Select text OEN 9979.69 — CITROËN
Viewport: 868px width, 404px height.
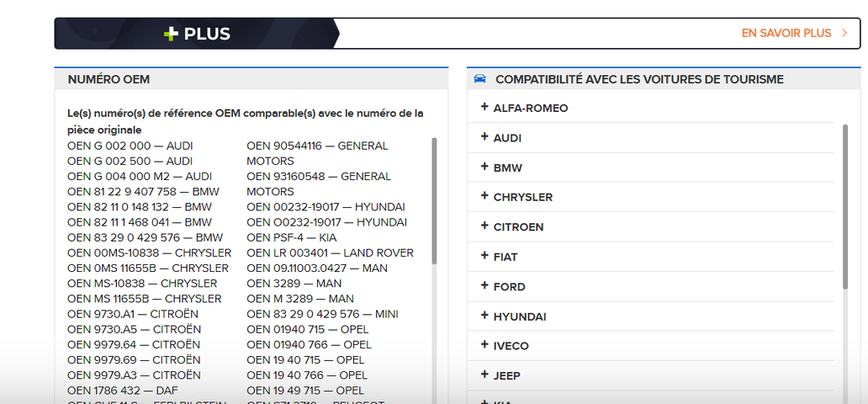(134, 360)
